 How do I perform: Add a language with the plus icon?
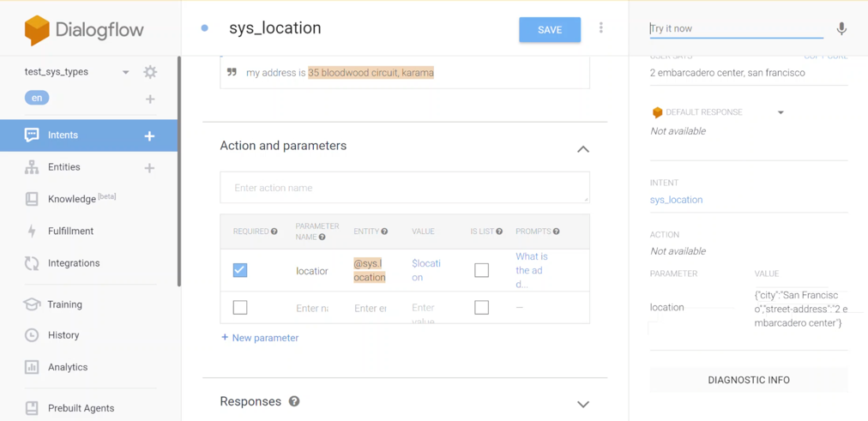(149, 99)
